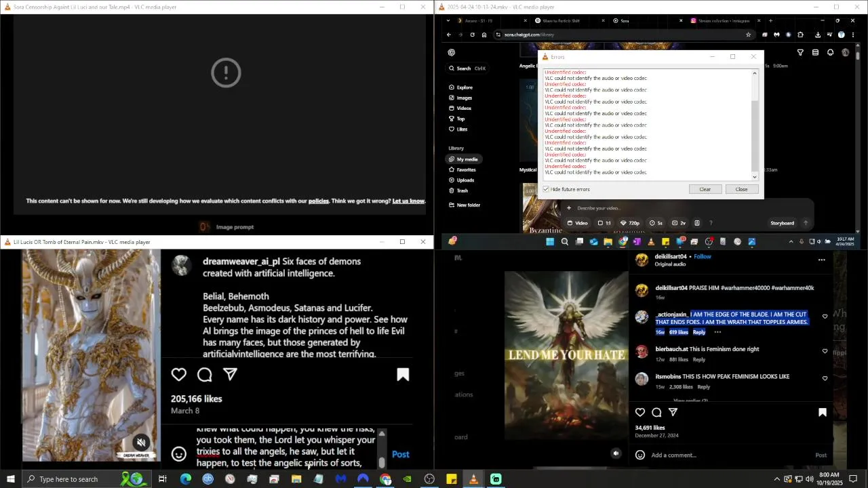Click the policies link in top-left VLC window
Viewport: 868px width, 488px height.
click(x=319, y=201)
